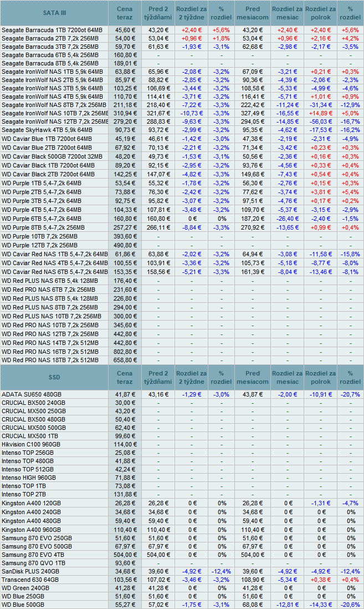The image size is (364, 609).
Task: Select WD Red PLUS NAS 10TB 7,2k 256MB
Action: point(51,317)
